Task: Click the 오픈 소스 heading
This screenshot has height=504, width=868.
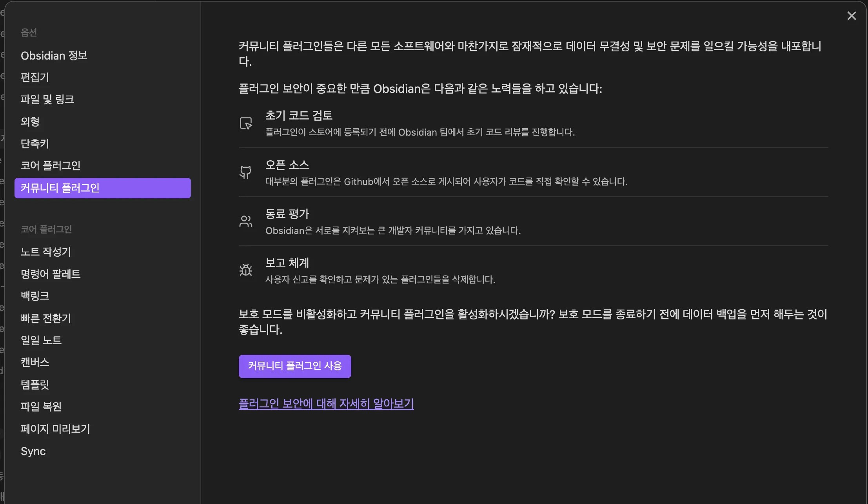Action: [x=287, y=165]
